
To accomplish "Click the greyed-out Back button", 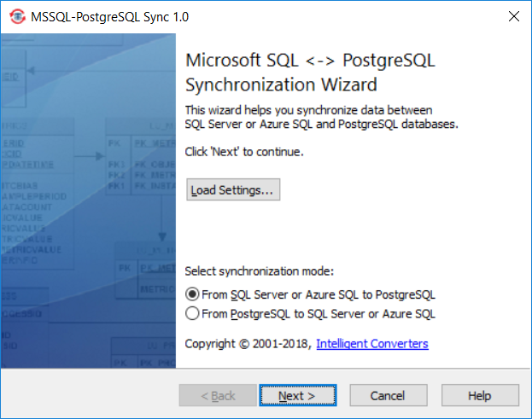I will (217, 396).
